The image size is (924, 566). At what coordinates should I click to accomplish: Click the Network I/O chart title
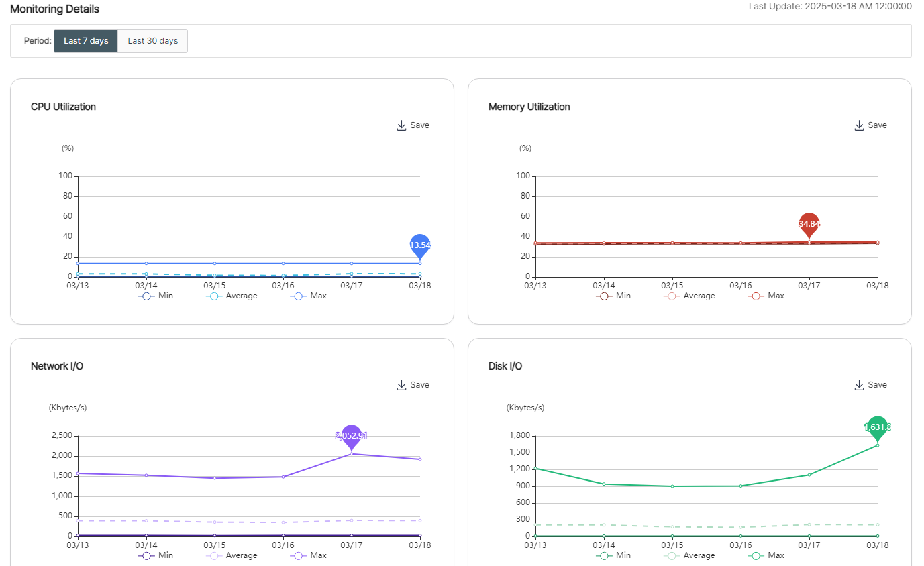pyautogui.click(x=57, y=366)
